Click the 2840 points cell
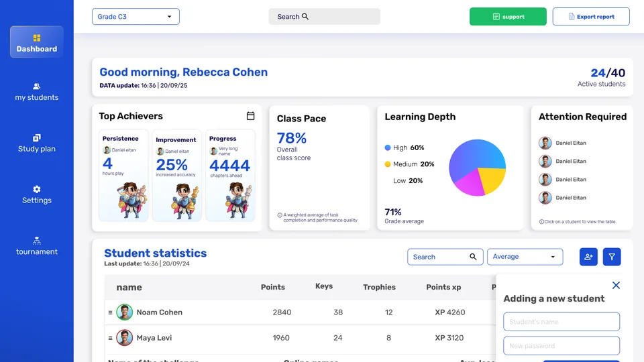Image resolution: width=644 pixels, height=362 pixels. point(282,312)
